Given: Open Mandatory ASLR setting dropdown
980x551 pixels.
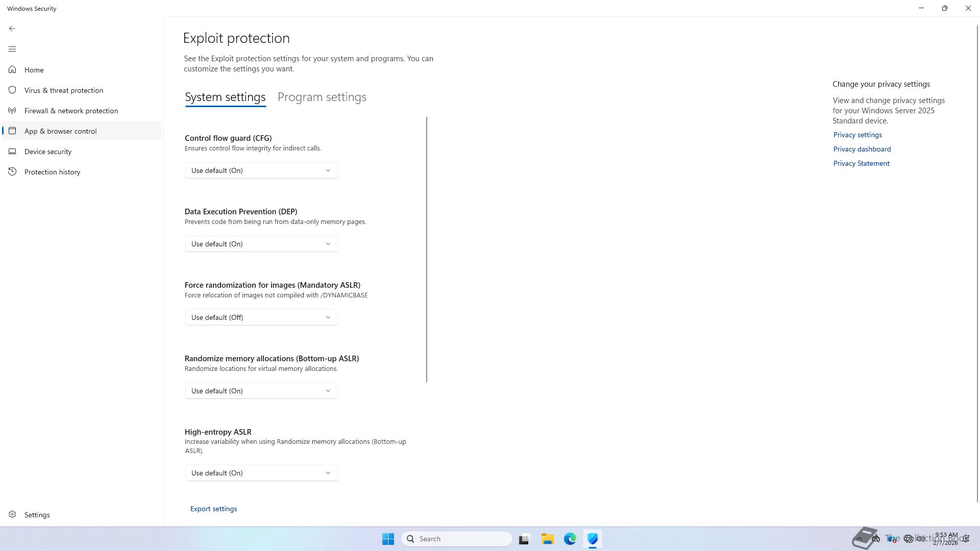Looking at the screenshot, I should 261,317.
